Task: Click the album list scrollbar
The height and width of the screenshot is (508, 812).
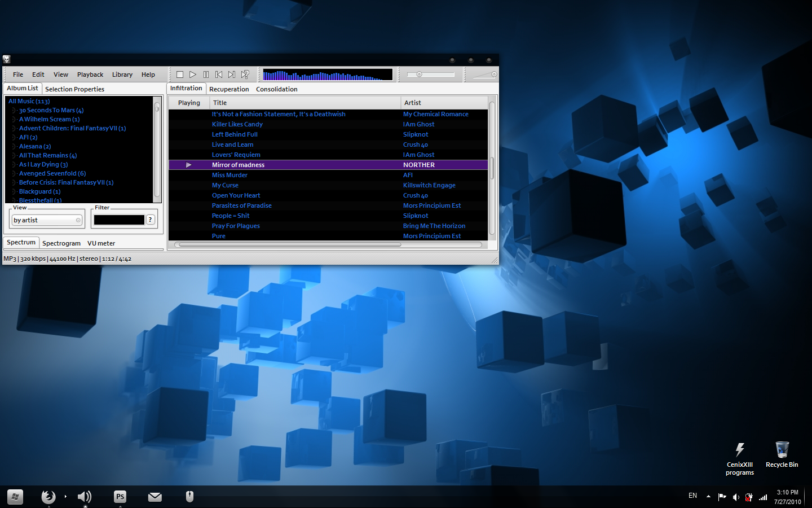Action: (157, 150)
